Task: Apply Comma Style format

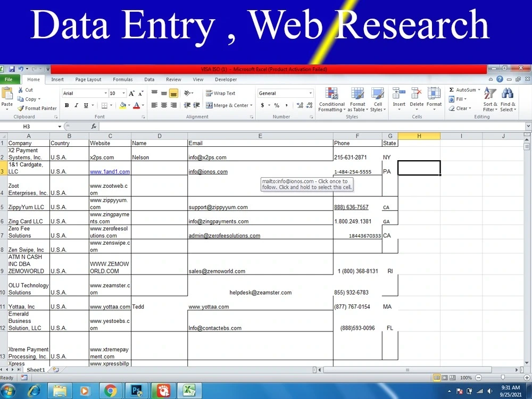Action: 286,105
